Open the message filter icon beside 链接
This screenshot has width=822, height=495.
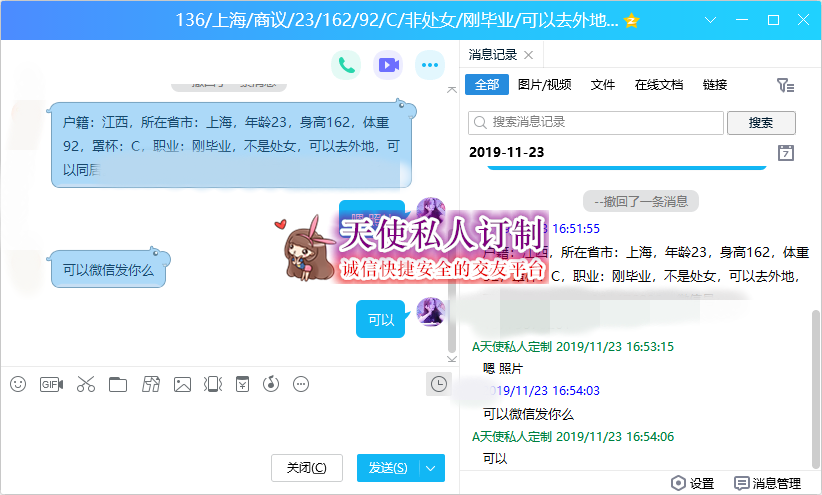(x=785, y=86)
